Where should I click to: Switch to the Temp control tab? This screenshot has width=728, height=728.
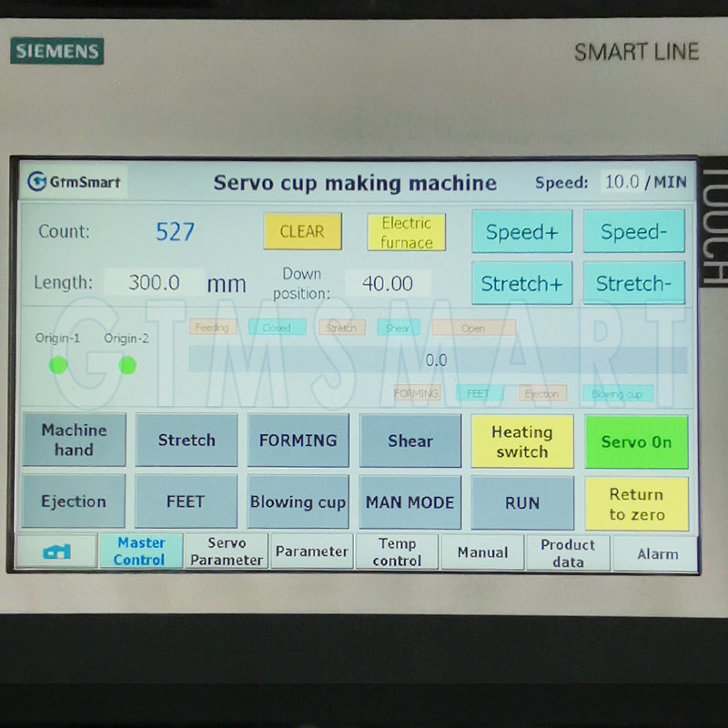coord(397,551)
